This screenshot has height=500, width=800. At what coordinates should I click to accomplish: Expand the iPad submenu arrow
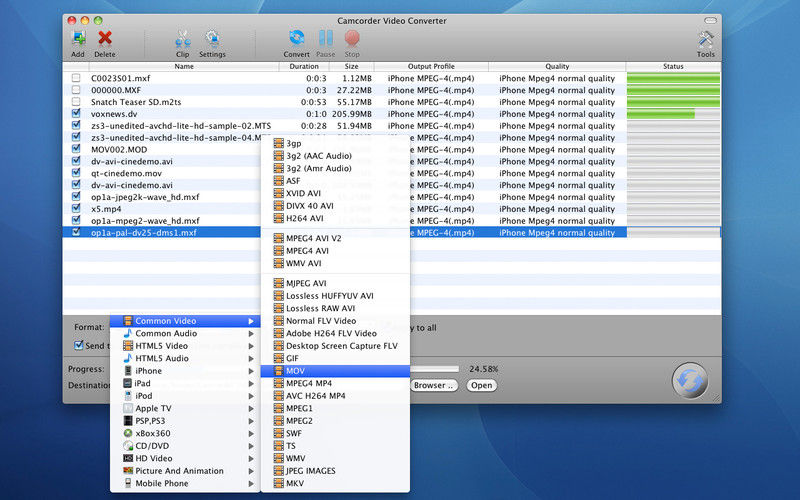(251, 384)
